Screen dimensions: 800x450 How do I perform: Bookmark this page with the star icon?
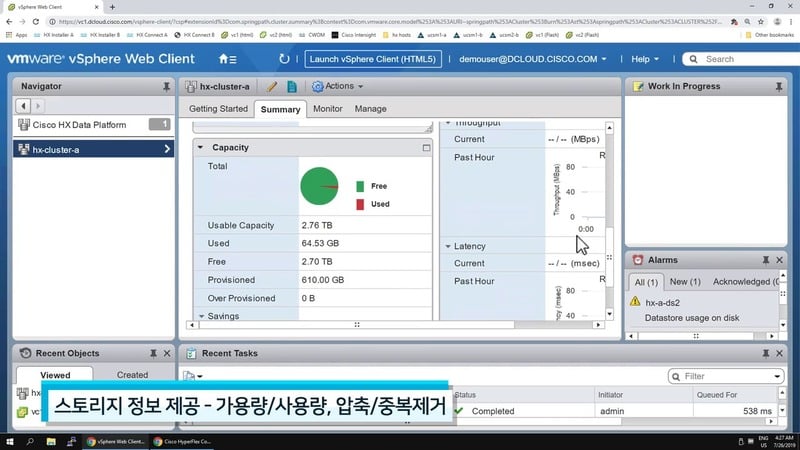[x=761, y=21]
